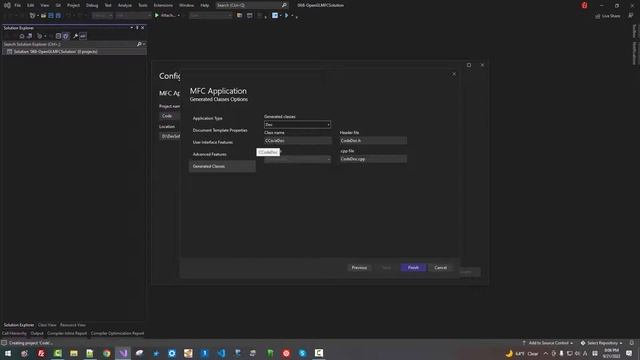This screenshot has width=640, height=360.
Task: Click the Class name field
Action: (298, 140)
